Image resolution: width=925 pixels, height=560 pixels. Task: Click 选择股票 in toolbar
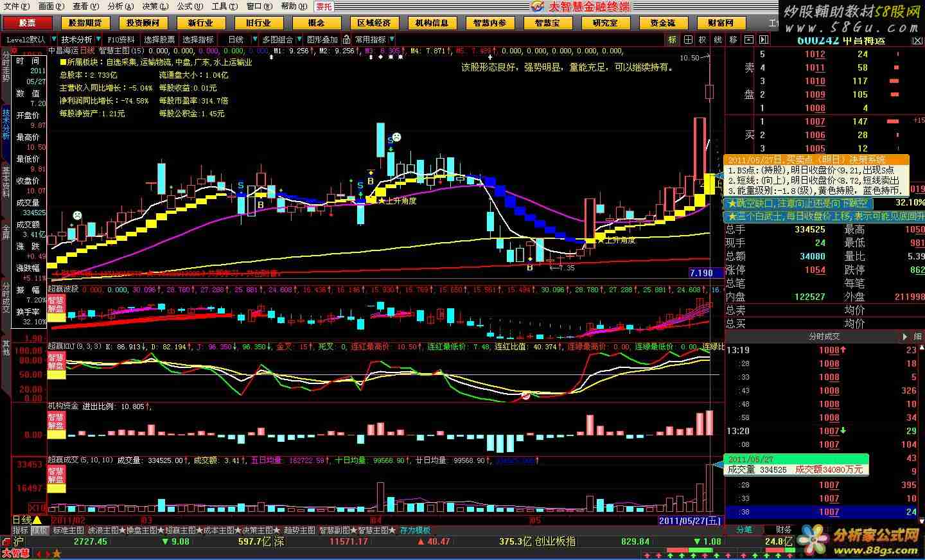[x=159, y=39]
